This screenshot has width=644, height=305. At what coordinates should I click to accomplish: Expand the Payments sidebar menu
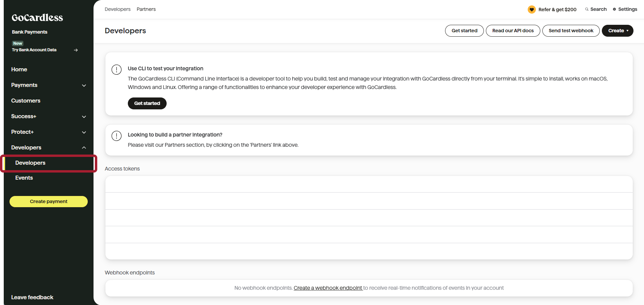tap(84, 85)
